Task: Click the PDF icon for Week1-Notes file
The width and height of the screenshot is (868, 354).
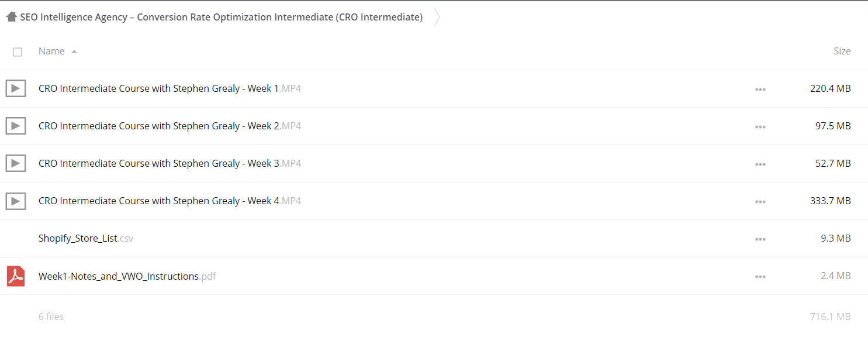Action: [16, 276]
